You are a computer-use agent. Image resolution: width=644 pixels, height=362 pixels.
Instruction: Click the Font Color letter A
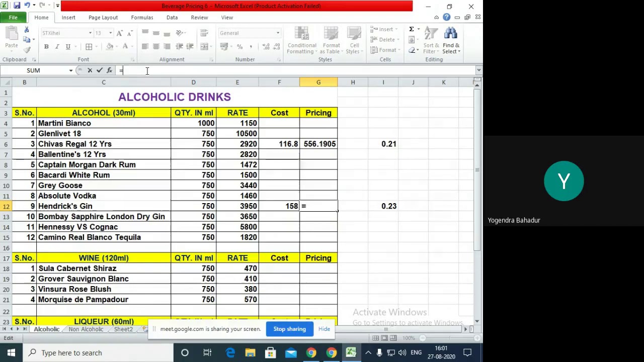tap(125, 47)
